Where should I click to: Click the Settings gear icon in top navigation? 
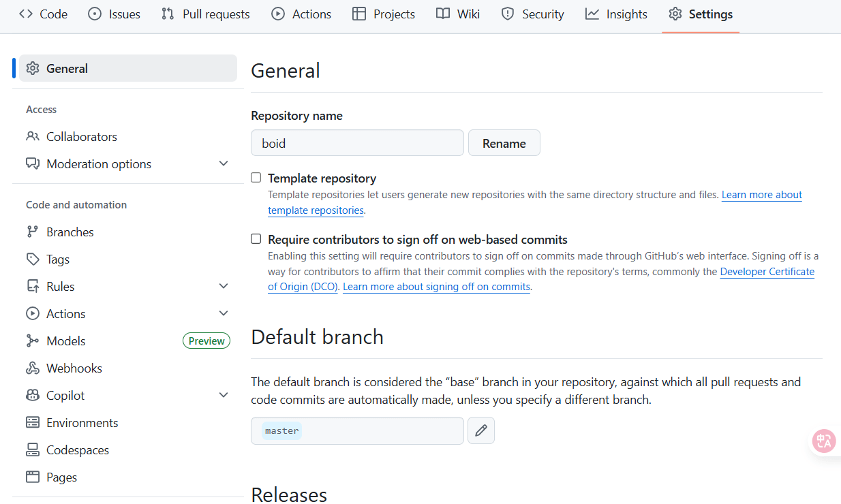click(675, 14)
